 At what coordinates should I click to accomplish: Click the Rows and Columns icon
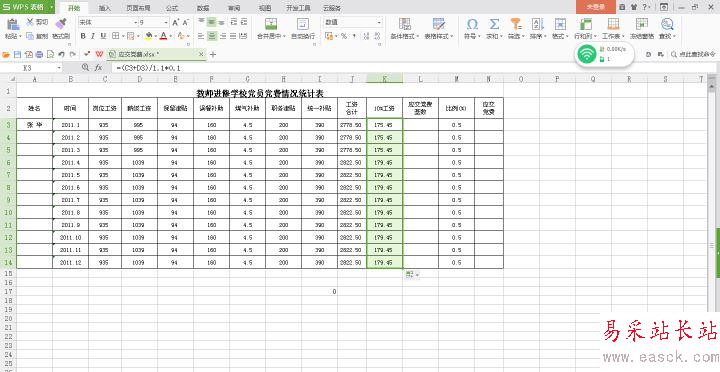586,24
